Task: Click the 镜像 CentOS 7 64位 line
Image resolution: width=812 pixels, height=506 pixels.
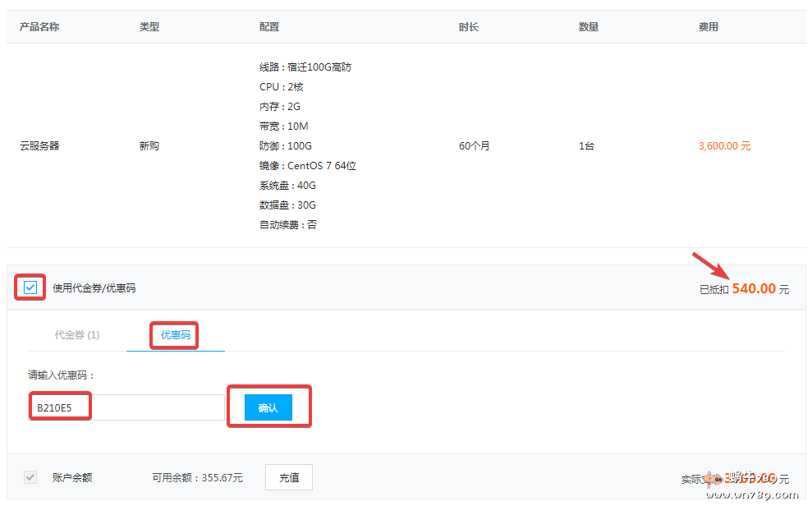Action: pos(308,166)
